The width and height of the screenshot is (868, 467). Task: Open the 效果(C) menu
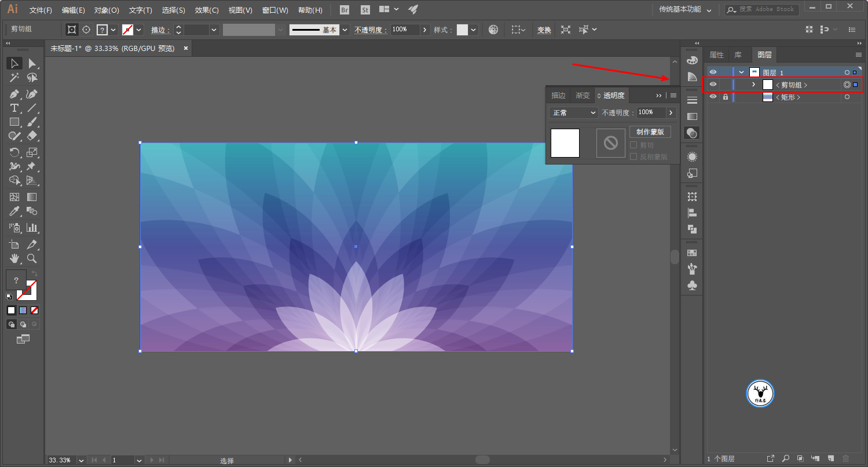point(207,10)
